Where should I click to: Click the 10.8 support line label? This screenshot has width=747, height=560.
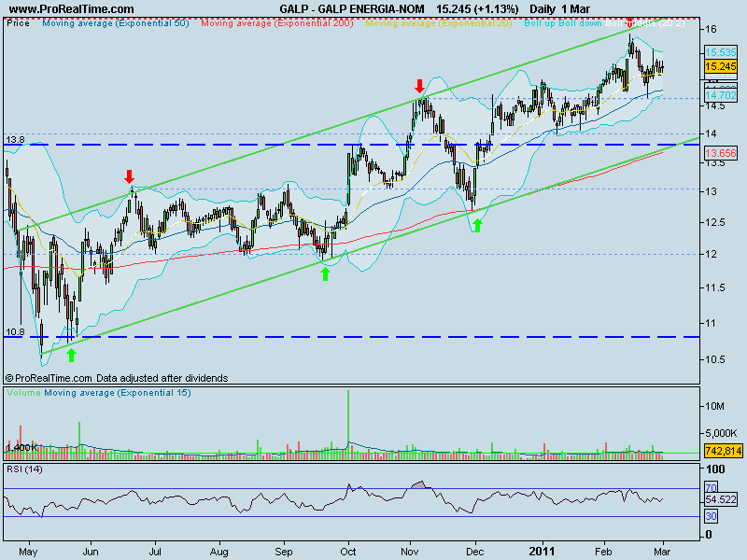coord(15,331)
